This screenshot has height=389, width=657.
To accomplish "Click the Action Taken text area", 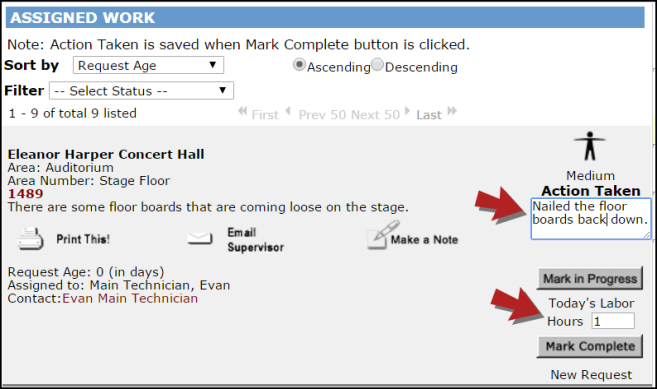I will (591, 219).
